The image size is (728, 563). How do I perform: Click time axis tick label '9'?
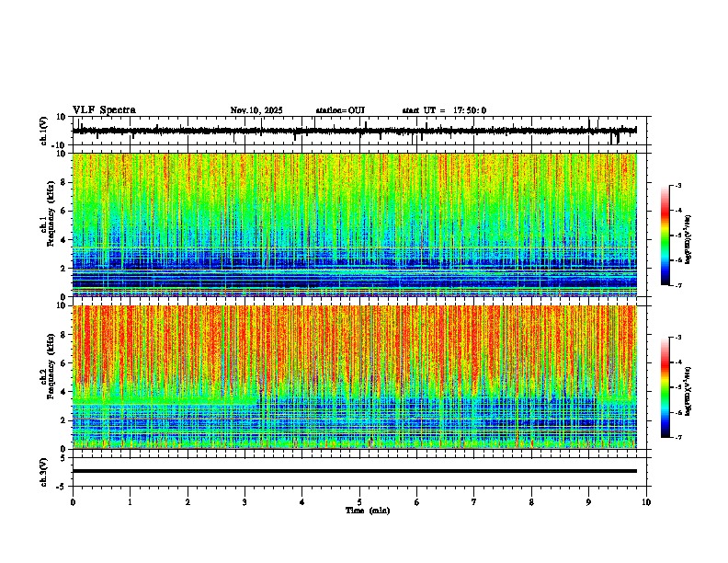[588, 502]
